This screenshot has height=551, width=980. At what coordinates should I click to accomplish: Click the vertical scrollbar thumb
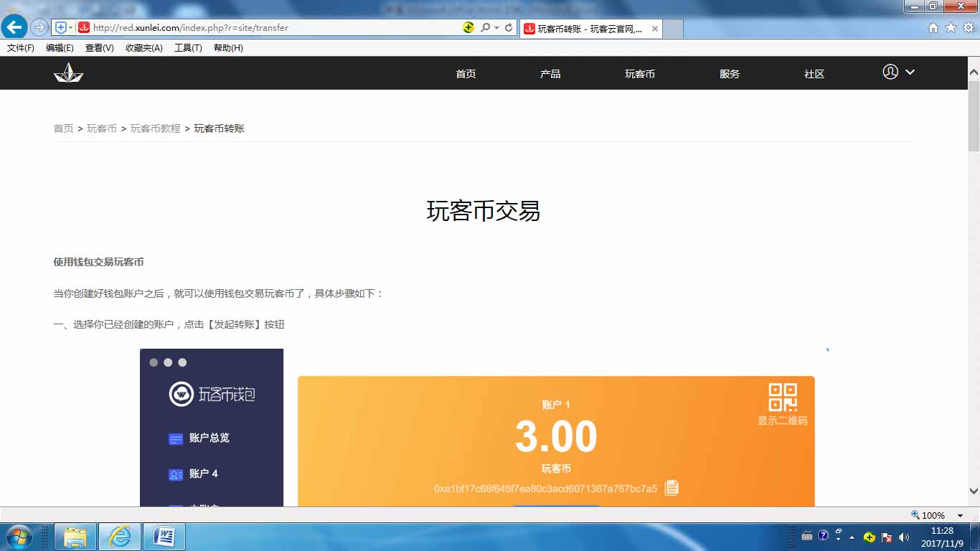974,116
